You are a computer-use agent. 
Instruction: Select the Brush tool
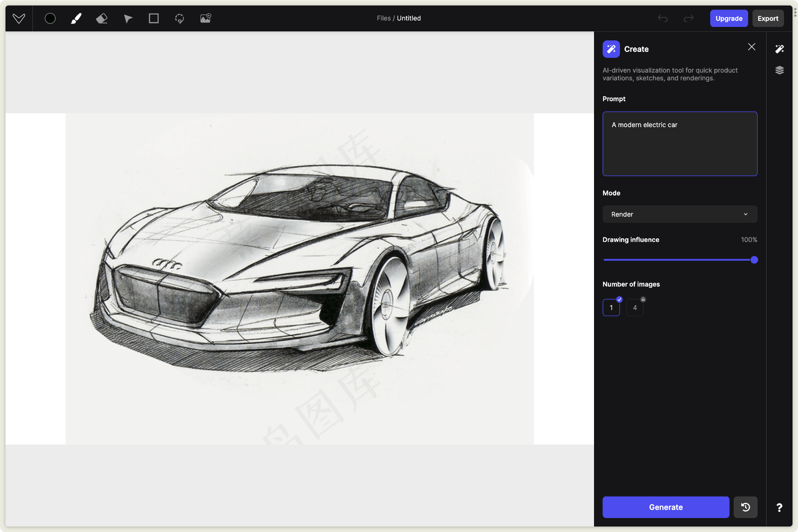coord(76,18)
